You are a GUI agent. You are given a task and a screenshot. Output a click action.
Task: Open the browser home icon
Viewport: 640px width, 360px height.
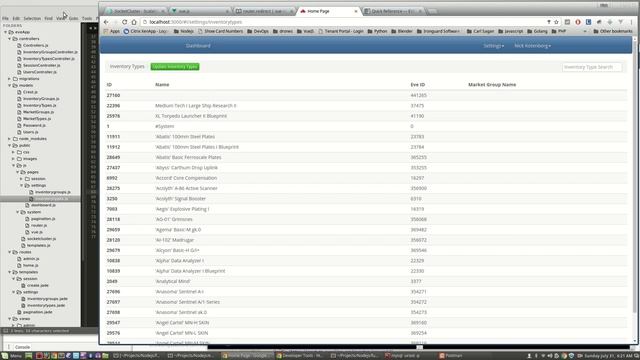134,22
